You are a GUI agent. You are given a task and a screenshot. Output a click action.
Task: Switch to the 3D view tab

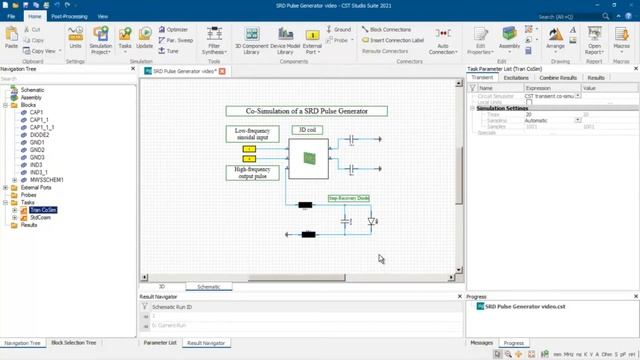162,287
